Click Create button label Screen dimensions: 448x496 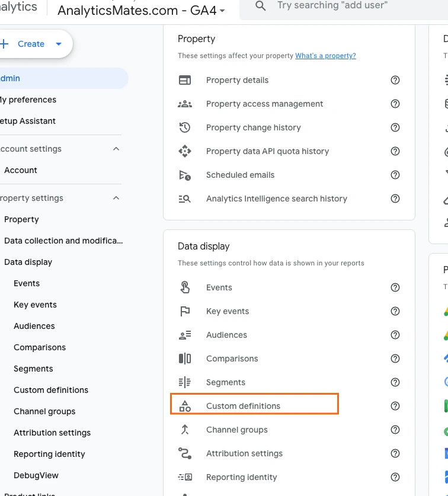(31, 44)
